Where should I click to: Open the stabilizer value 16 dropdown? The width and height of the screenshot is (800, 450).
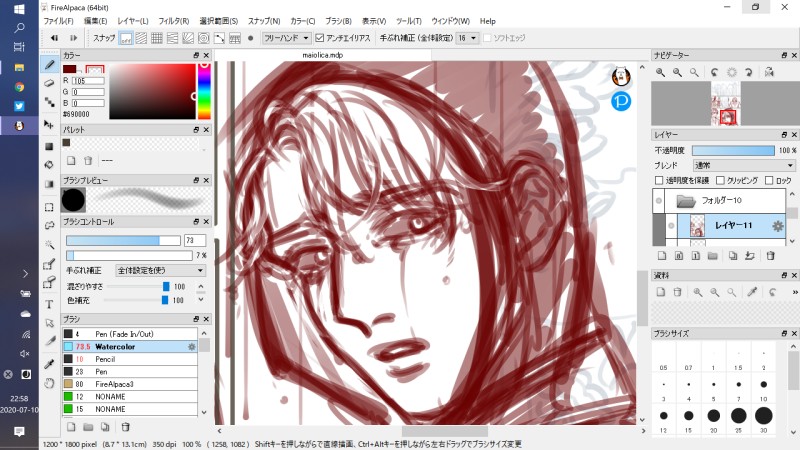click(x=467, y=38)
